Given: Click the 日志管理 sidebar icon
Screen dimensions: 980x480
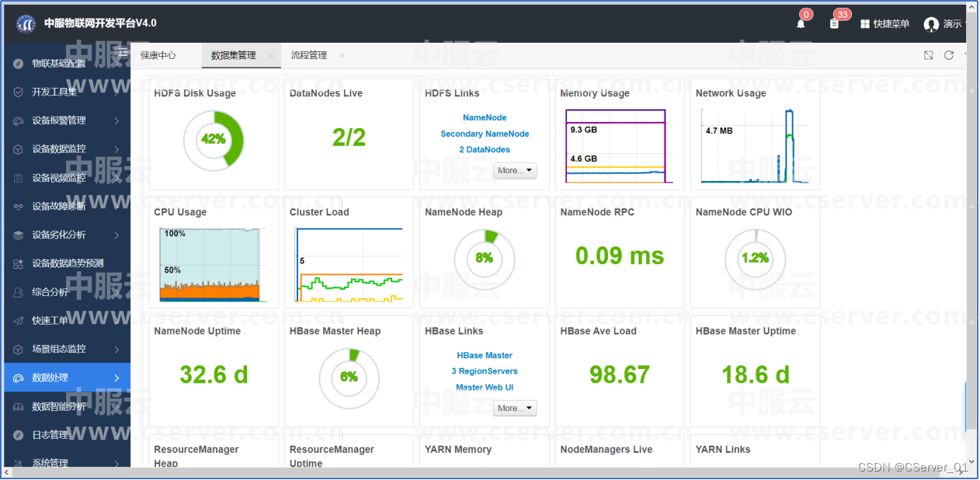Looking at the screenshot, I should point(18,435).
